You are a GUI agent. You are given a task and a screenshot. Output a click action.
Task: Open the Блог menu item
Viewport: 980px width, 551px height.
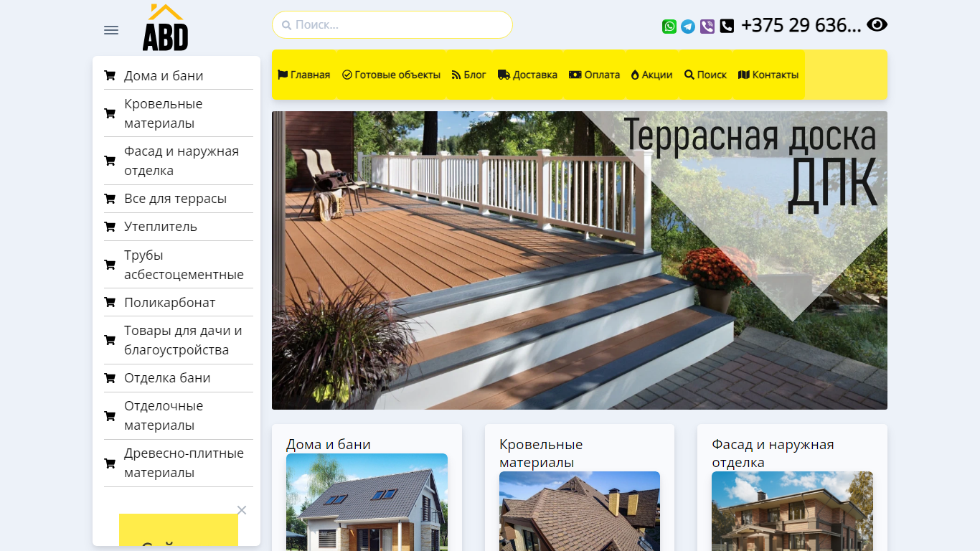[469, 75]
